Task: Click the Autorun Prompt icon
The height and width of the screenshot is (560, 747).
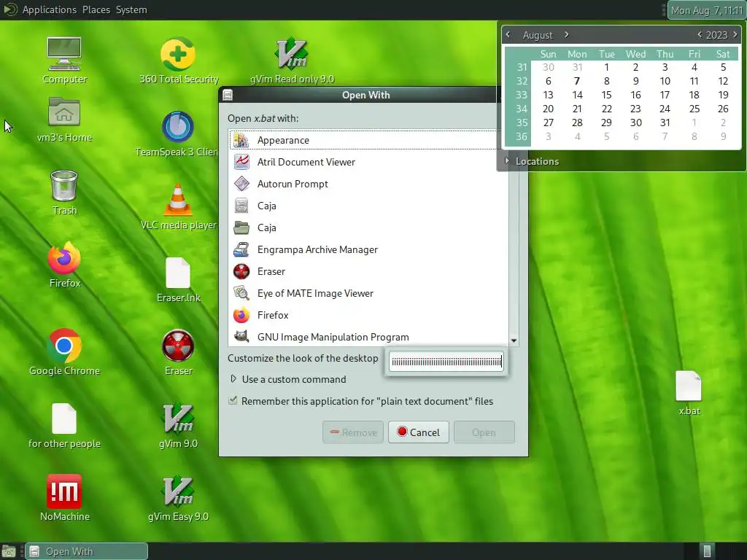Action: tap(241, 184)
